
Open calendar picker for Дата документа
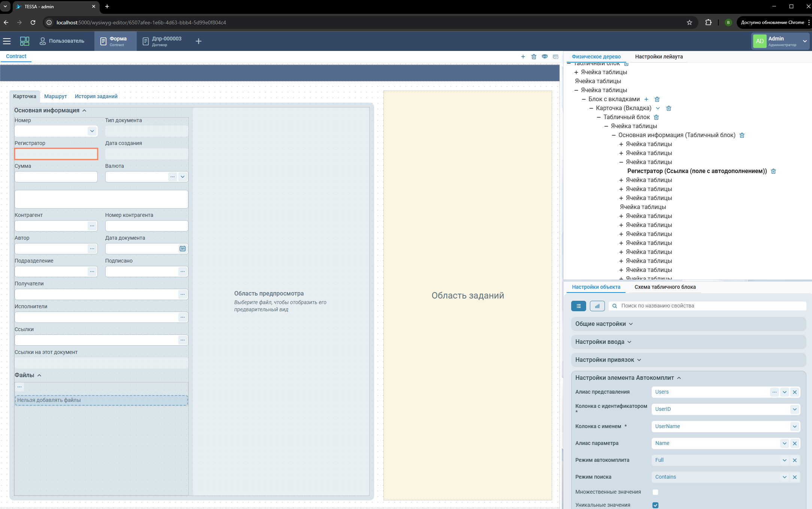tap(182, 249)
